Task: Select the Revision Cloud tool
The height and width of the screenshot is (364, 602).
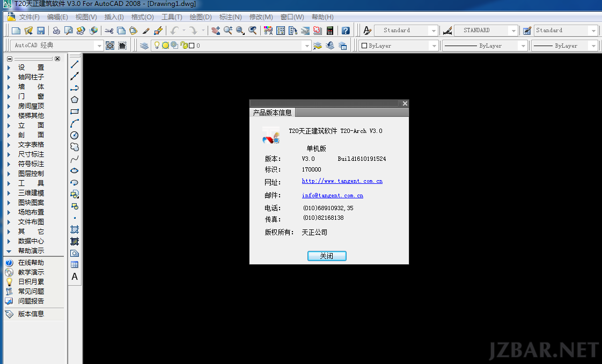Action: [x=75, y=147]
